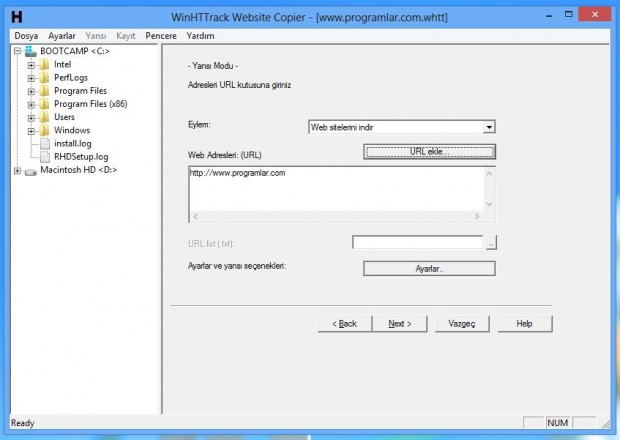This screenshot has height=440, width=620.
Task: Collapse the BOOTCAMP C: tree node
Action: [x=17, y=51]
